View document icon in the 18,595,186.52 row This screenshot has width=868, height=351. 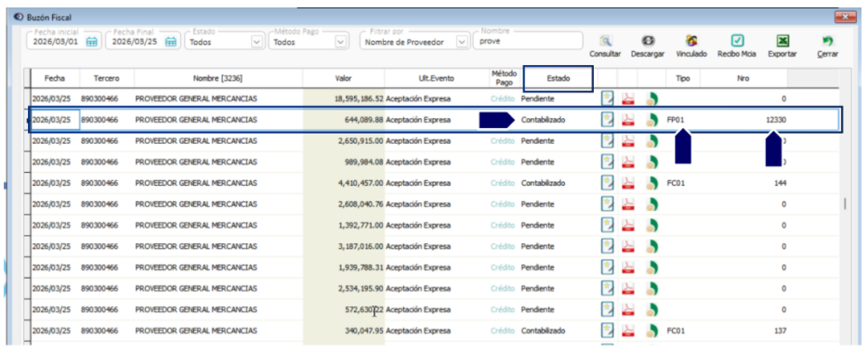608,99
